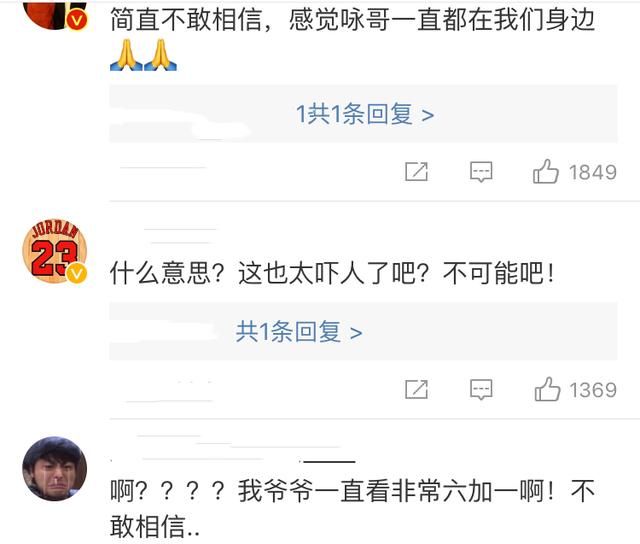
Task: Open the top commenter's avatar profile
Action: point(55,15)
